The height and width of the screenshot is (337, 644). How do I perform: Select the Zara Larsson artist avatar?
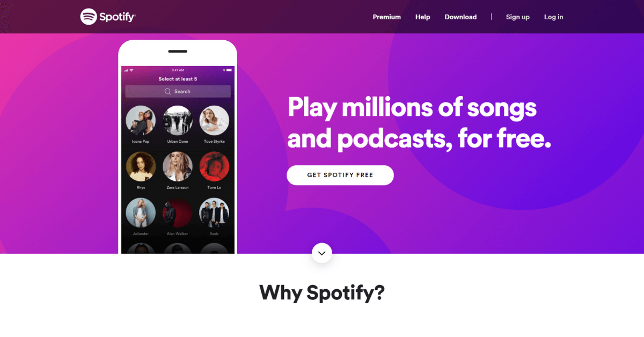click(178, 166)
